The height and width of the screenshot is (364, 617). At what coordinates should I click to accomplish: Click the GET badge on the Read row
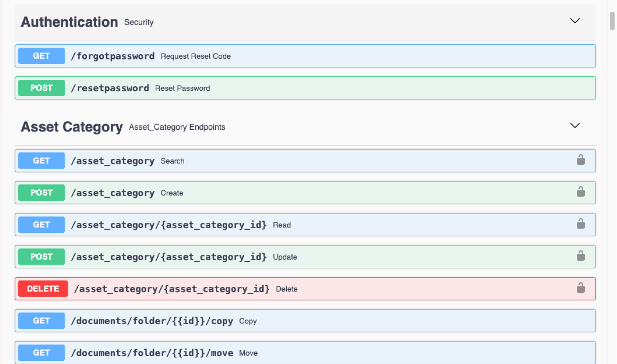(41, 225)
